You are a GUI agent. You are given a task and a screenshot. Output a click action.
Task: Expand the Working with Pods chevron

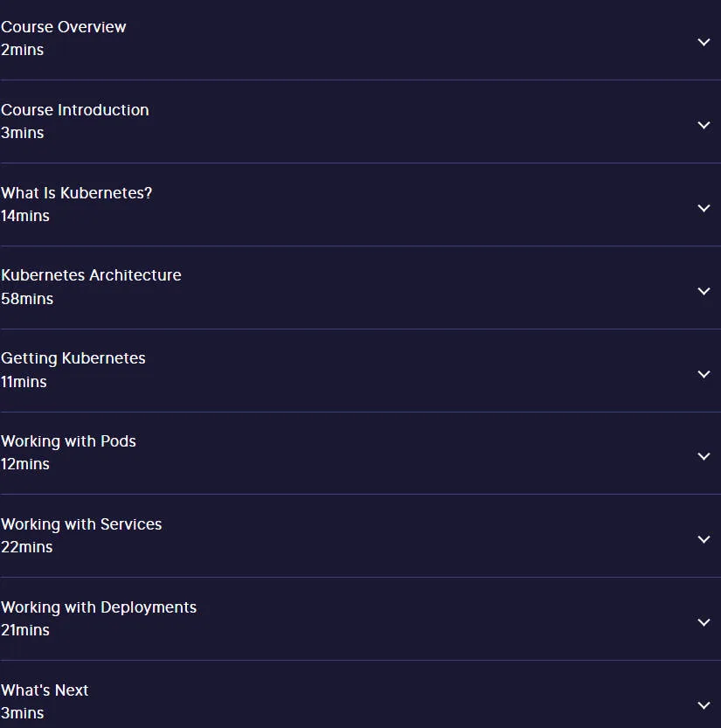click(x=704, y=456)
